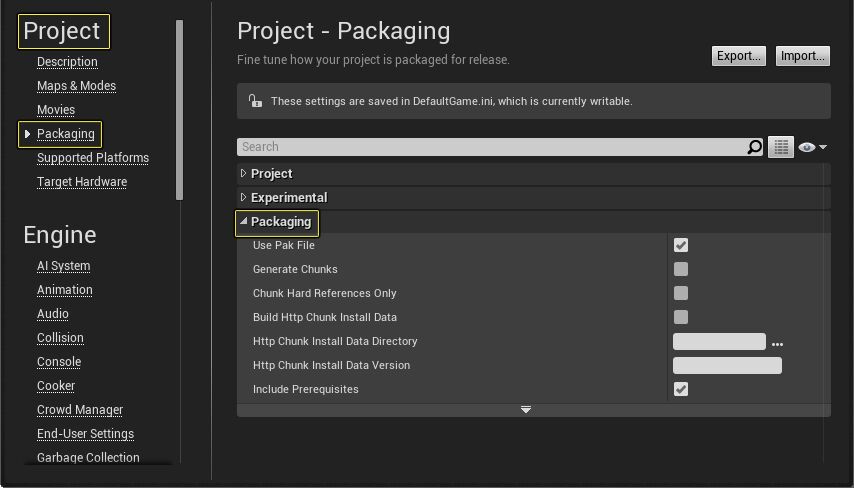Image resolution: width=854 pixels, height=488 pixels.
Task: Disable the Include Prerequisites checkbox
Action: pyautogui.click(x=681, y=389)
